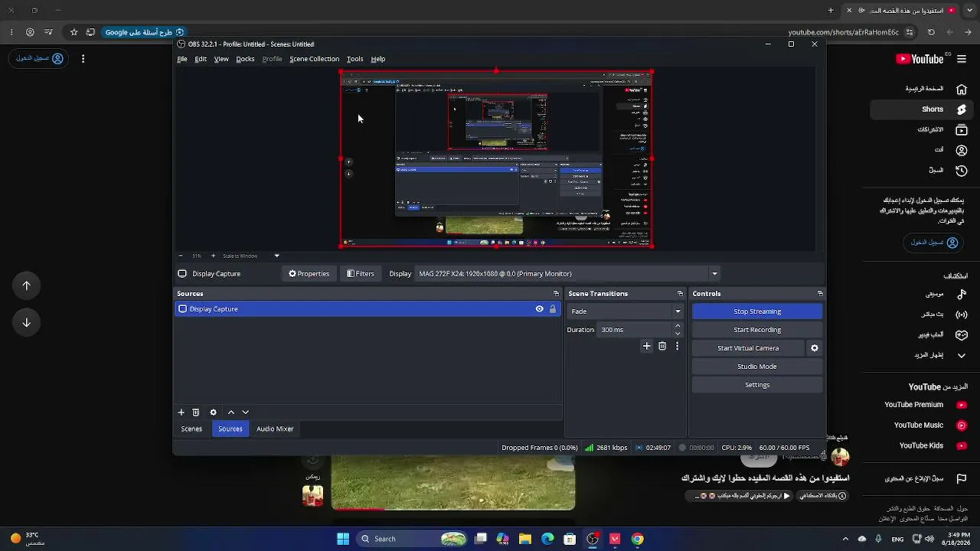Go to the previous Short with the up arrow
Screen dimensions: 980x551
point(26,285)
